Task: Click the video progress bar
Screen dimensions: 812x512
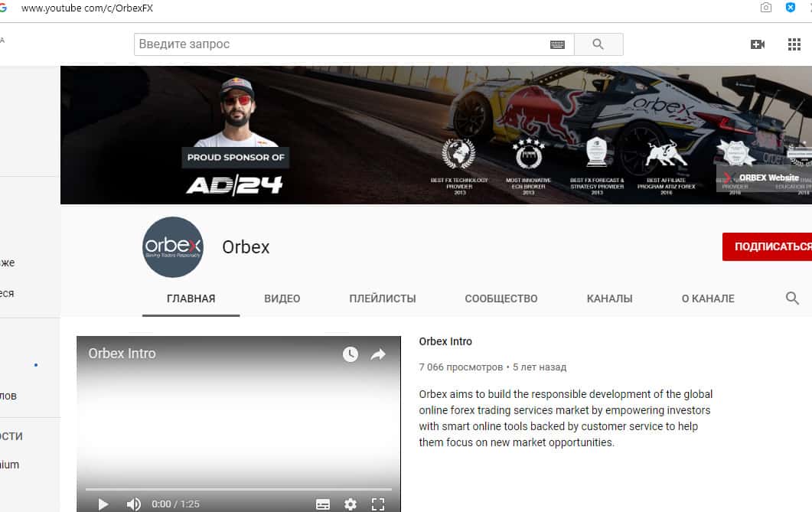Action: tap(239, 489)
